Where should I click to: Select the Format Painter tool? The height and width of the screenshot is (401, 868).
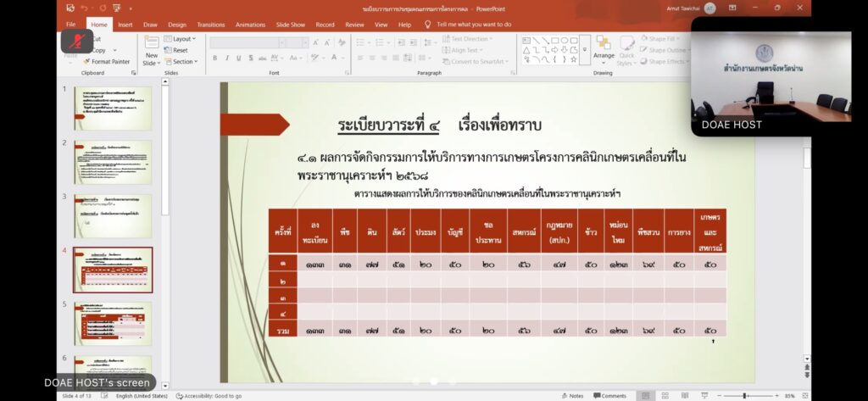pyautogui.click(x=107, y=62)
